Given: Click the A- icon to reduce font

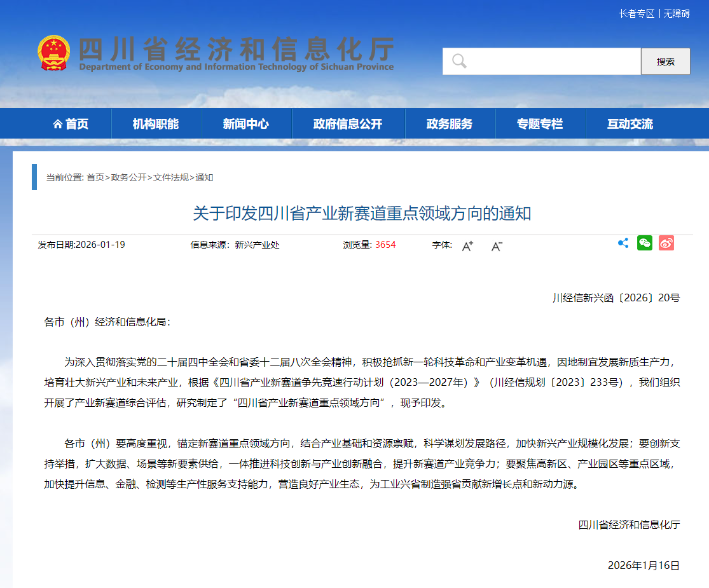Looking at the screenshot, I should click(x=495, y=245).
